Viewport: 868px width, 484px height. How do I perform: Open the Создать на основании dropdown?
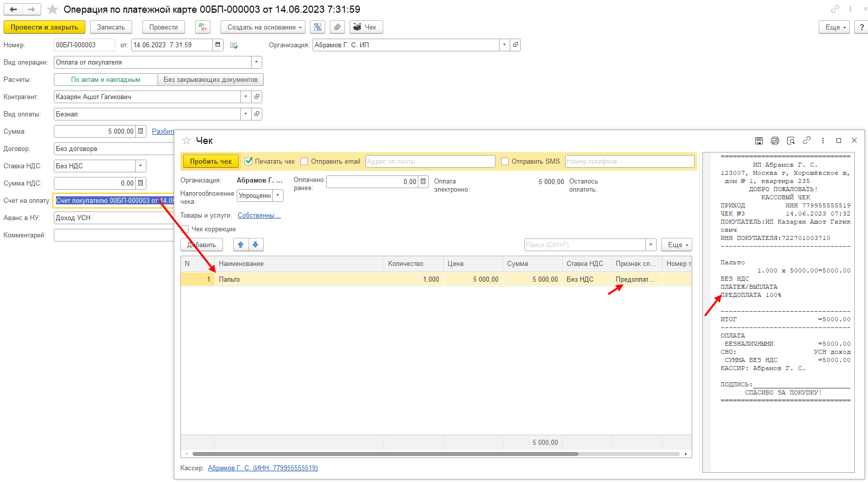263,27
